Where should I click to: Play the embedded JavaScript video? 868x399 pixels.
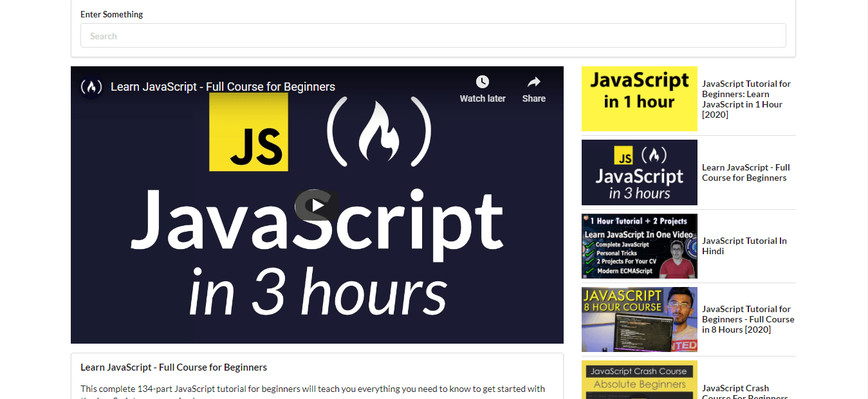click(317, 205)
